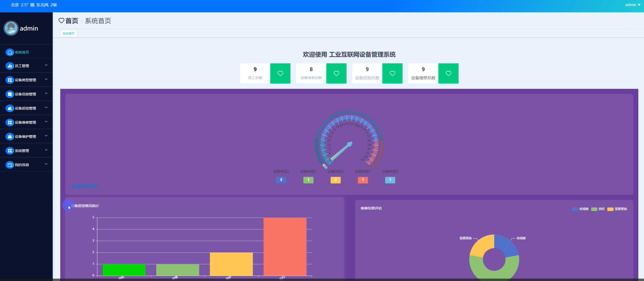Viewport: 644px width, 281px height.
Task: Click the muted green bar in bar chart
Action: pyautogui.click(x=178, y=270)
